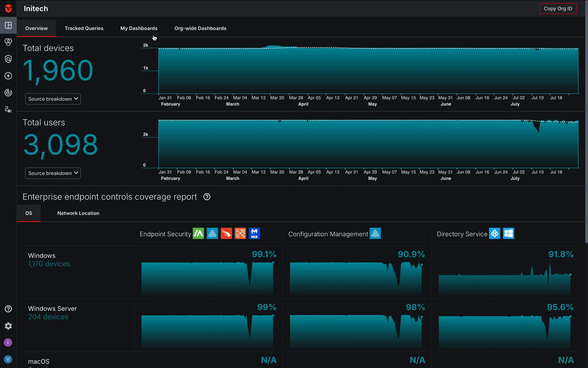Click the Windows Server Directory Service 95.6% chart
588x368 pixels.
[505, 331]
